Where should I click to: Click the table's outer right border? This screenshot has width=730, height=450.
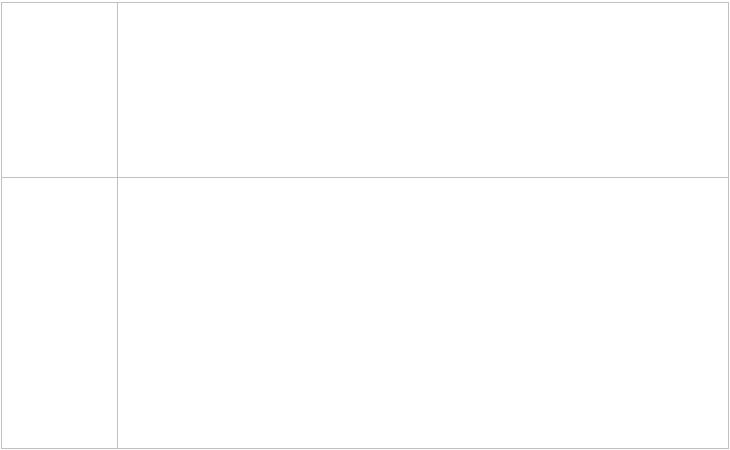pyautogui.click(x=729, y=225)
